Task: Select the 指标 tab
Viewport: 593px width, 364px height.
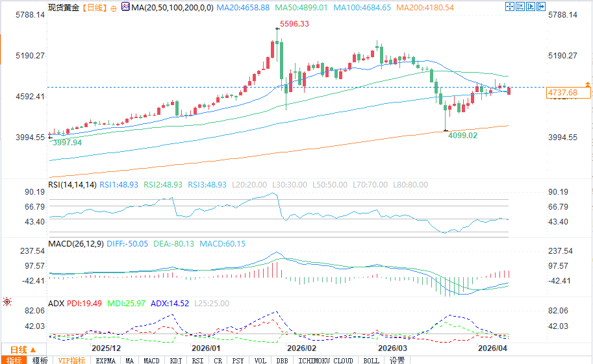Action: (x=14, y=360)
